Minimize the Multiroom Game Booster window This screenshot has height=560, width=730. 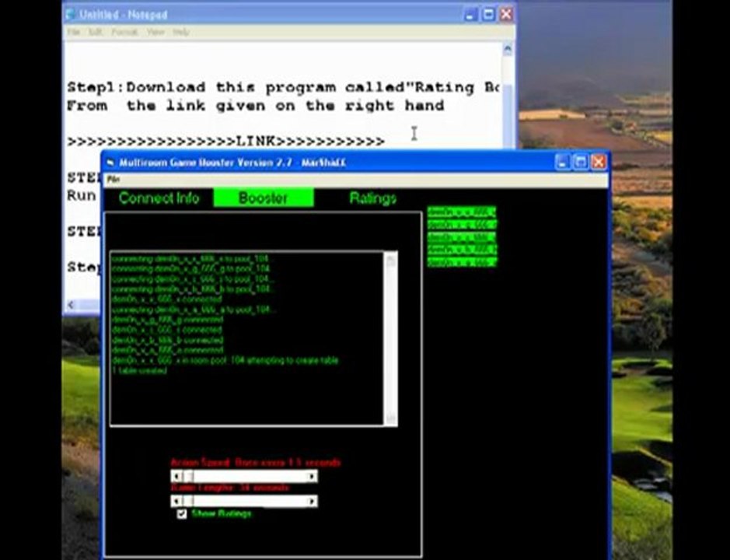pos(562,162)
